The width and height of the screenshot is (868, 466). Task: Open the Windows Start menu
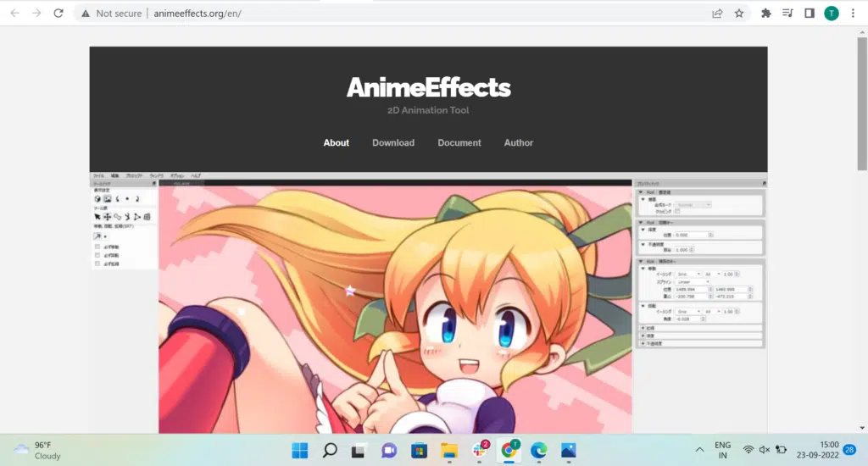coord(299,451)
